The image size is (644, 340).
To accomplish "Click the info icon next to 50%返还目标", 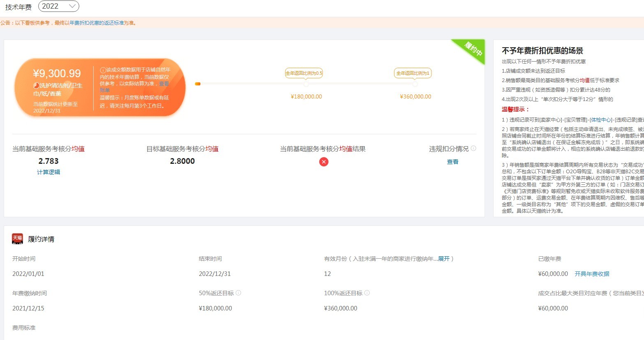I will click(x=238, y=293).
